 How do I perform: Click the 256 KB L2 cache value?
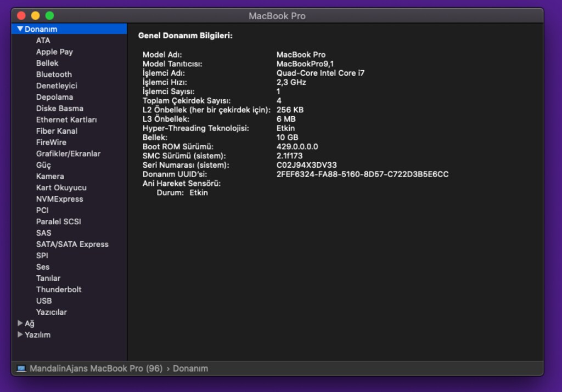click(x=290, y=110)
